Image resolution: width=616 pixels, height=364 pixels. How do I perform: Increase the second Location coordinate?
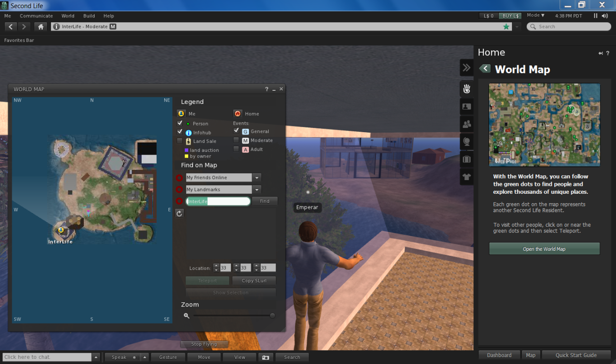(236, 265)
